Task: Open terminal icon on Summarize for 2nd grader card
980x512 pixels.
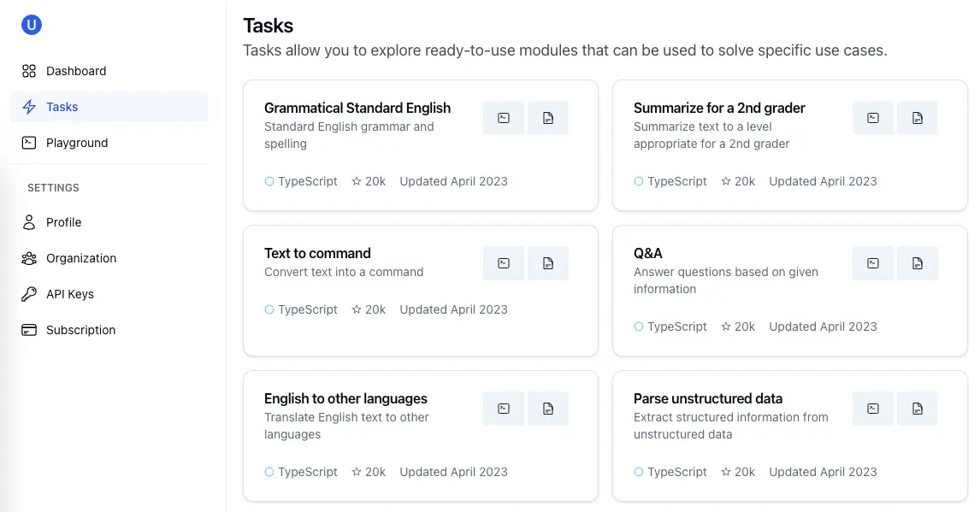Action: tap(873, 118)
